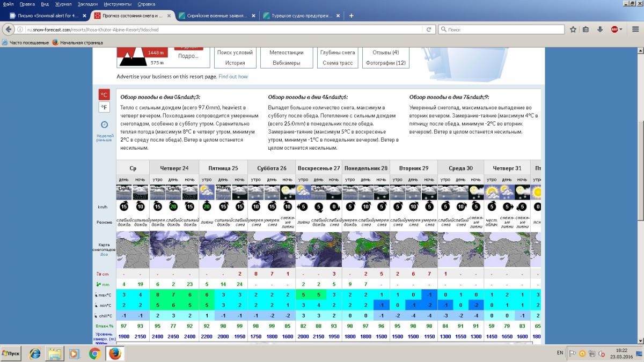644x362 pixels.
Task: Click the 'Четверг 24' day header
Action: click(x=174, y=168)
